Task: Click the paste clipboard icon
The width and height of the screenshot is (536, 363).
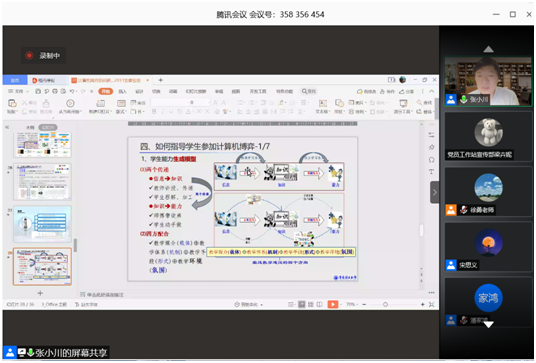Action: pyautogui.click(x=12, y=103)
